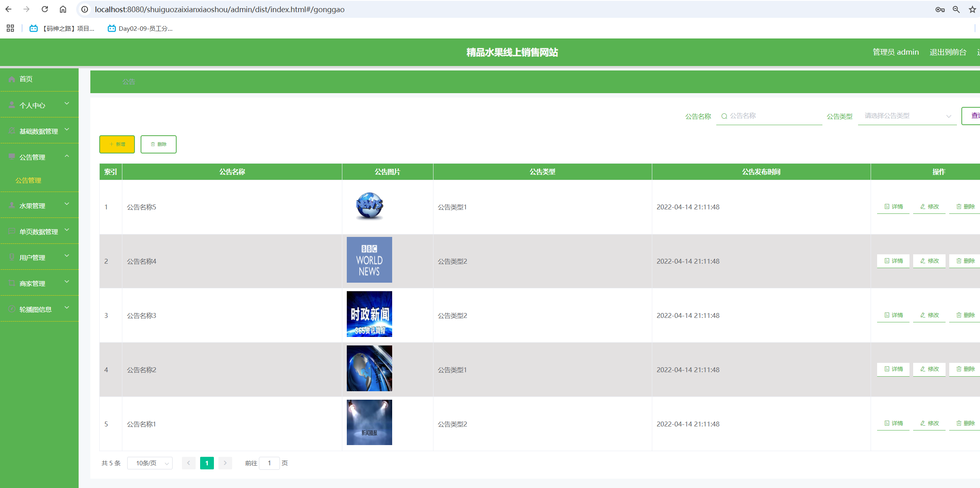
Task: Click the browser reload icon
Action: click(45, 9)
